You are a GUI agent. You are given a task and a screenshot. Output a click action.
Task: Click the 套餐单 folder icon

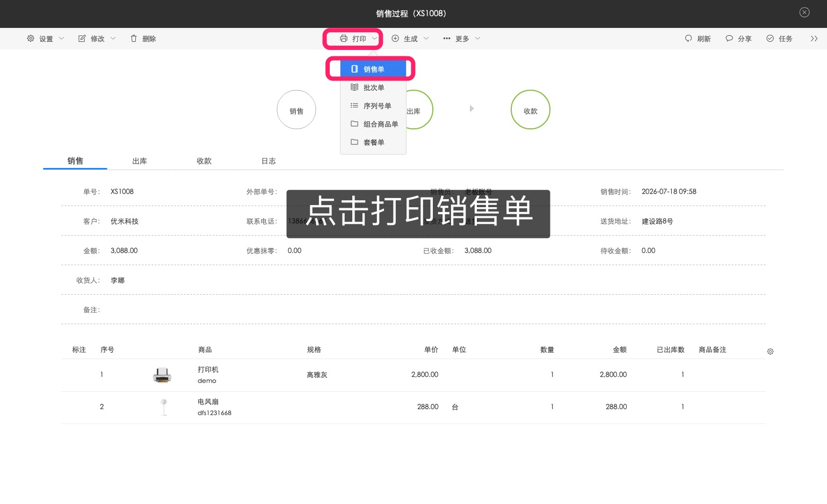pyautogui.click(x=354, y=142)
